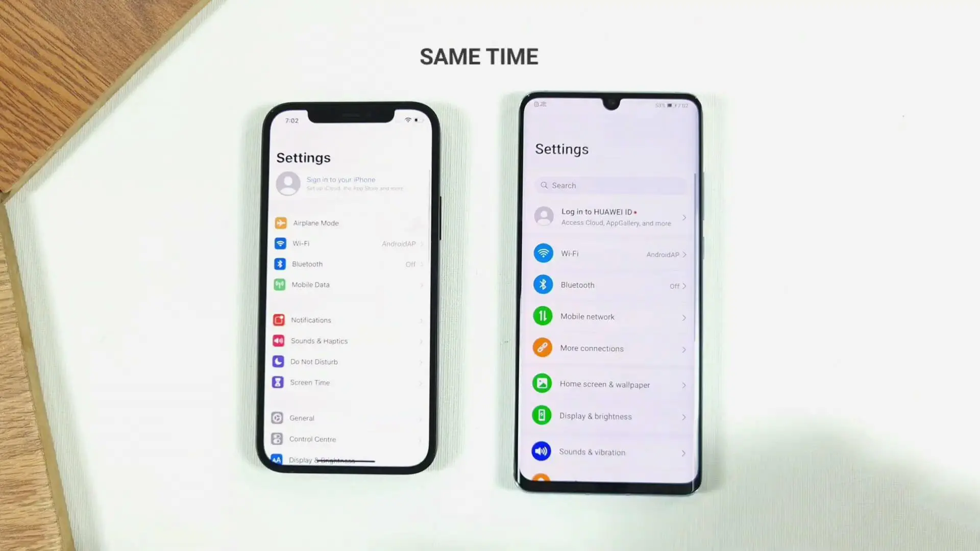Tap the Bluetooth icon on Huawei

[543, 284]
